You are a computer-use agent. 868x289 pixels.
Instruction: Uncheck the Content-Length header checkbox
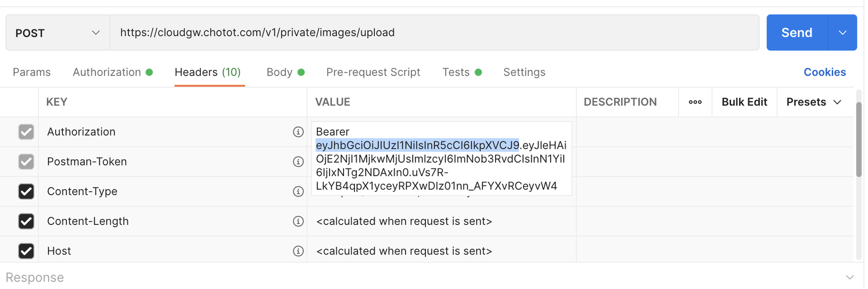[26, 221]
